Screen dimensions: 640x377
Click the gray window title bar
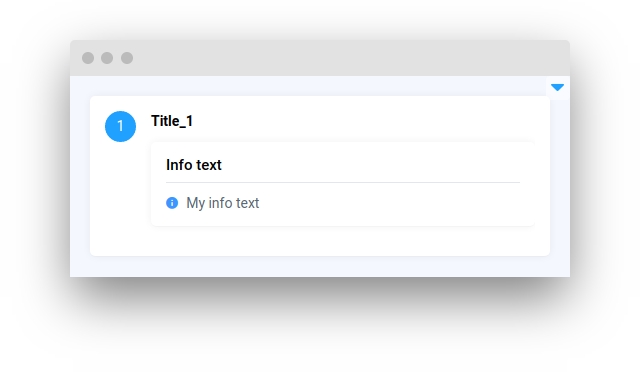pyautogui.click(x=320, y=58)
